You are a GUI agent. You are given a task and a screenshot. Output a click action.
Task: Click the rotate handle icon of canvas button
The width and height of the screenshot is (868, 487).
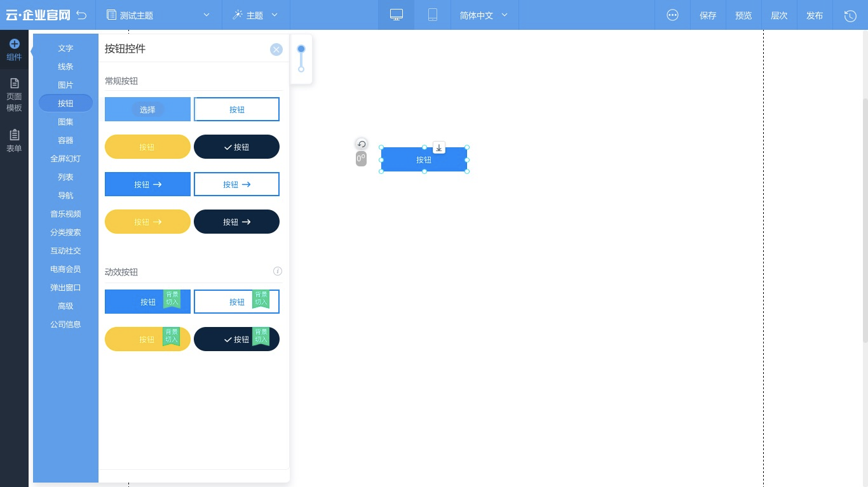[362, 144]
